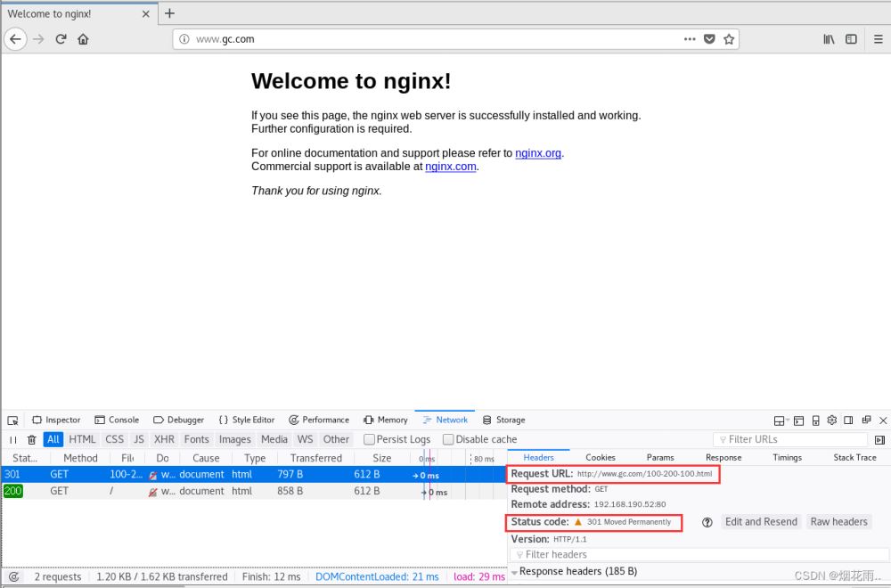891x588 pixels.
Task: Open the Params details tab
Action: 659,457
